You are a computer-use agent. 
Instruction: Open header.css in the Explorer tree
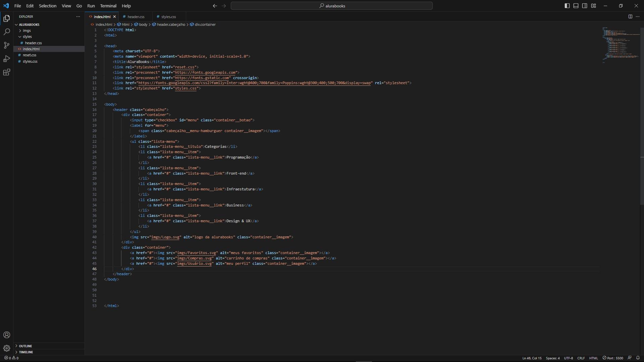click(x=49, y=43)
